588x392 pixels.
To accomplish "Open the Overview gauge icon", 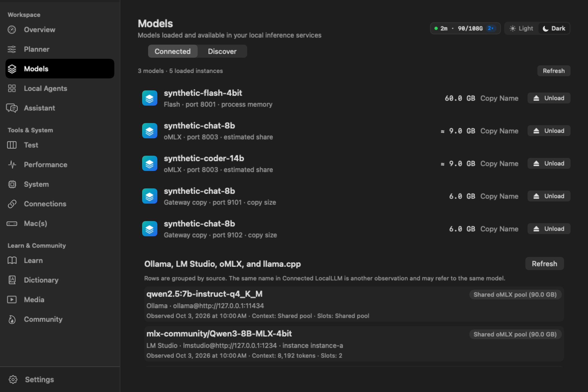I will [12, 30].
